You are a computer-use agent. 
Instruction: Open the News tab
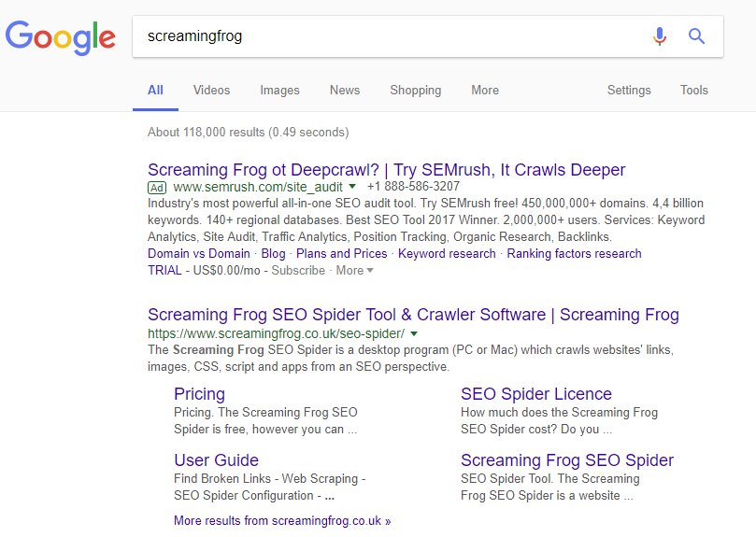click(345, 91)
